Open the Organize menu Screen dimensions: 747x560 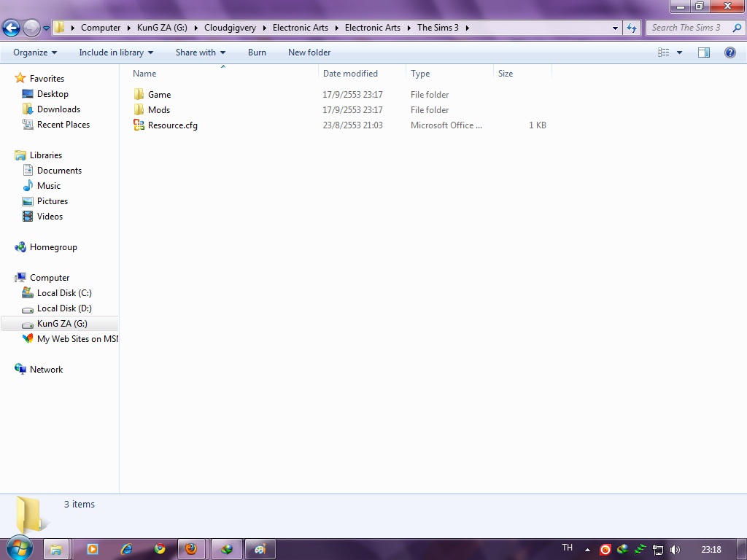35,52
